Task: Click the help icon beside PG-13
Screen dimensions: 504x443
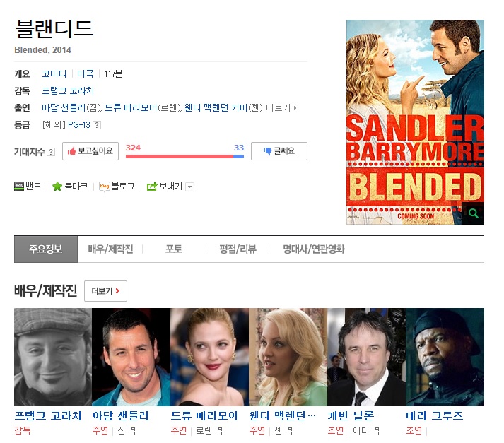Action: [x=97, y=125]
